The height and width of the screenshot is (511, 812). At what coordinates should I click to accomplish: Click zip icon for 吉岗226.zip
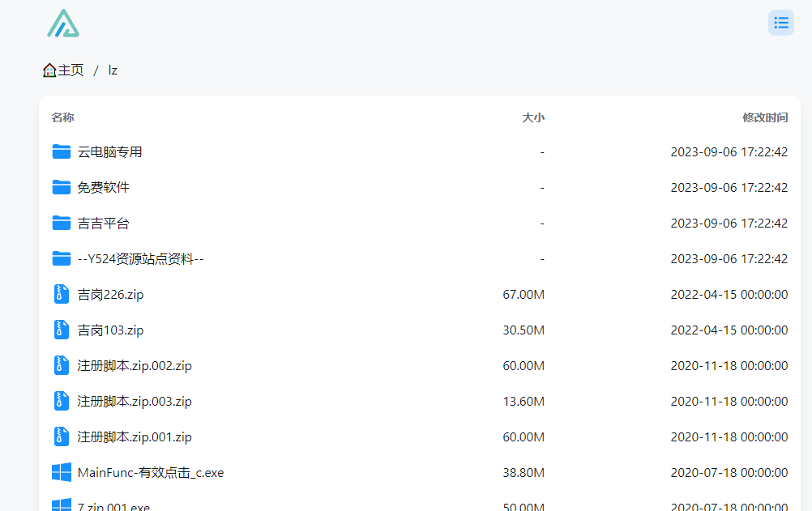pos(62,294)
